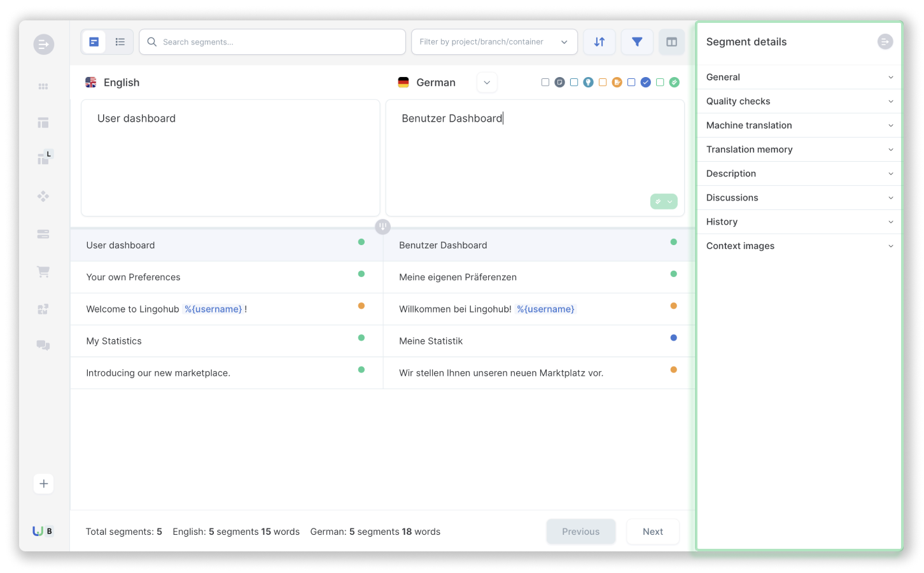The image size is (924, 573).
Task: Click in the German translation text box
Action: pos(535,158)
